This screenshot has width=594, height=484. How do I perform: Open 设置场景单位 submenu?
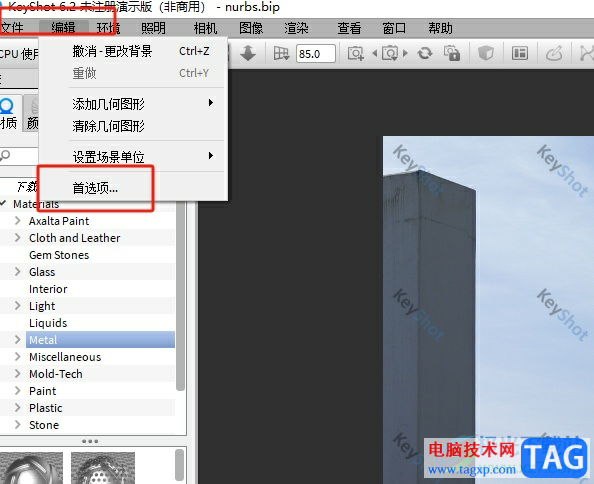(133, 156)
